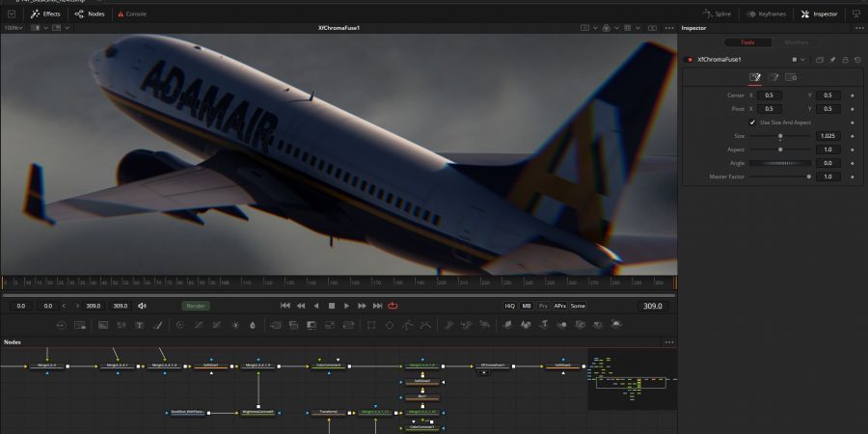Open the Effects library panel
The image size is (868, 434).
[45, 14]
